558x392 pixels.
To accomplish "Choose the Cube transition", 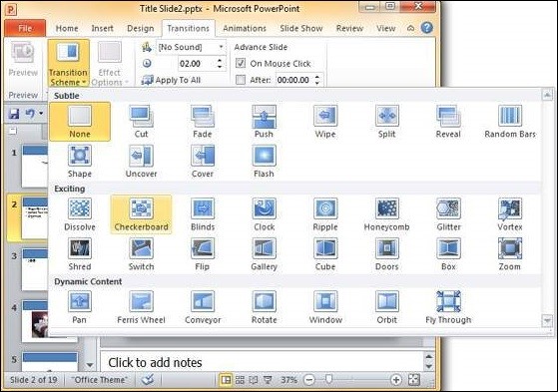I will pos(325,254).
